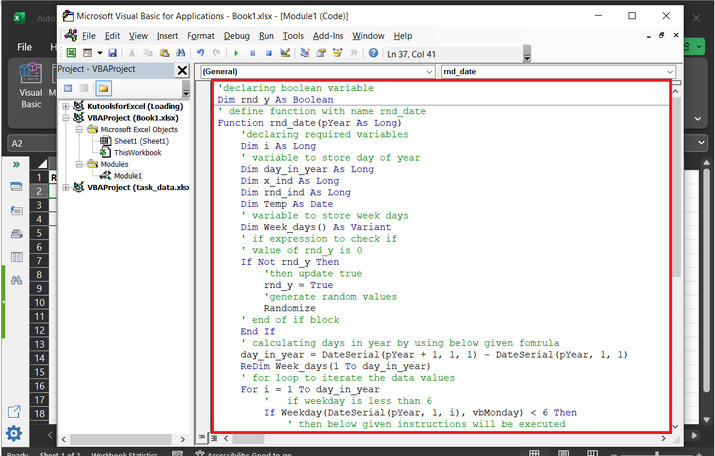Expand the KutoolsforExcel (Loading) project node

[66, 106]
